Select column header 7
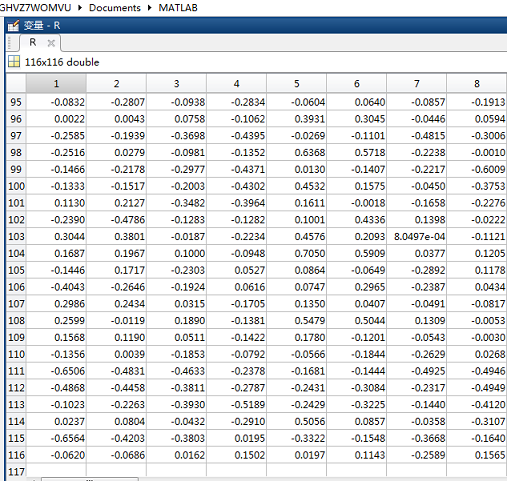Screen dimensions: 507x481 point(416,83)
